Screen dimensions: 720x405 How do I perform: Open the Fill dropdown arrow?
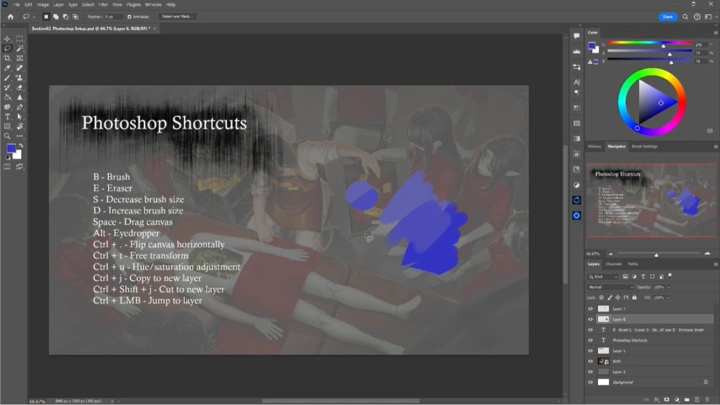pos(669,298)
